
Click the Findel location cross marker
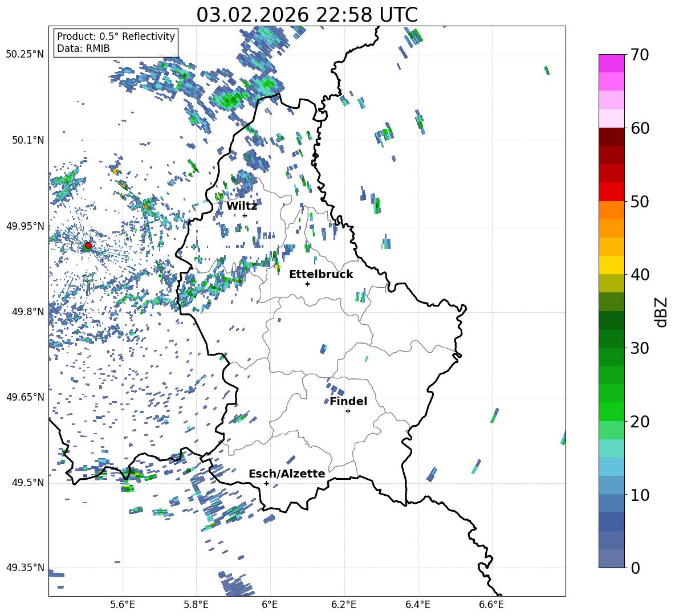348,411
